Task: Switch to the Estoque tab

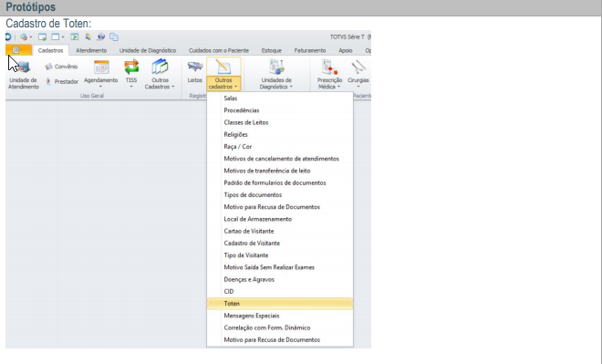Action: (x=272, y=50)
